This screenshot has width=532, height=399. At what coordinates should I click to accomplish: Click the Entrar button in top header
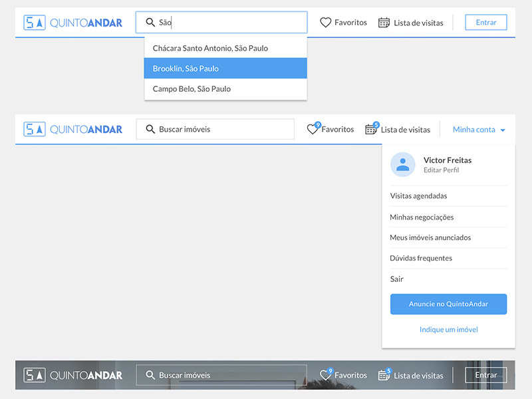click(x=485, y=22)
